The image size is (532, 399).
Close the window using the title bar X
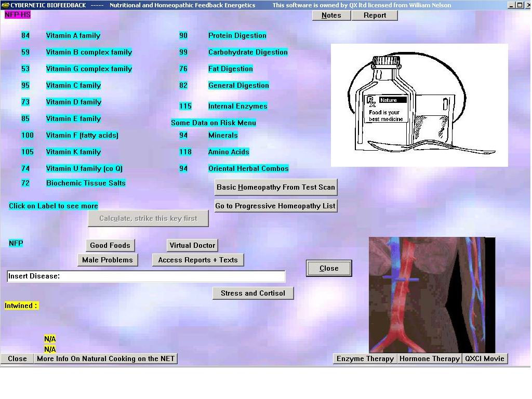527,5
